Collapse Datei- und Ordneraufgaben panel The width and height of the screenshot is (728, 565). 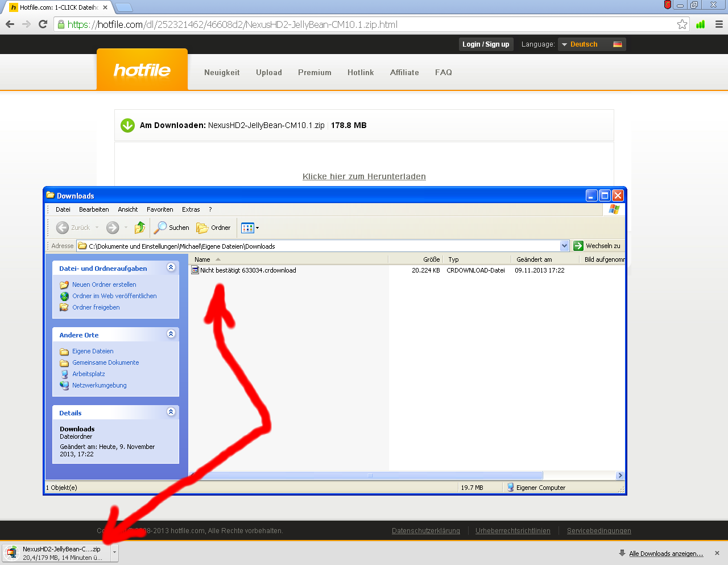(x=171, y=267)
